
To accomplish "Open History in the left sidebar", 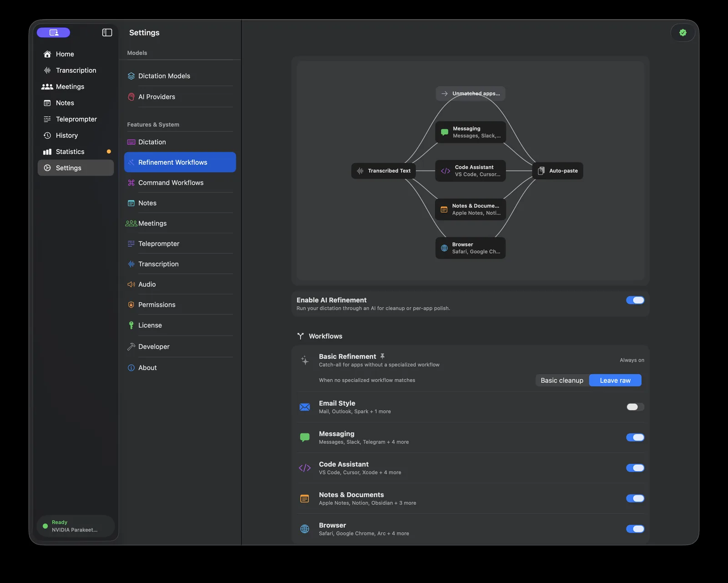I will (x=76, y=136).
